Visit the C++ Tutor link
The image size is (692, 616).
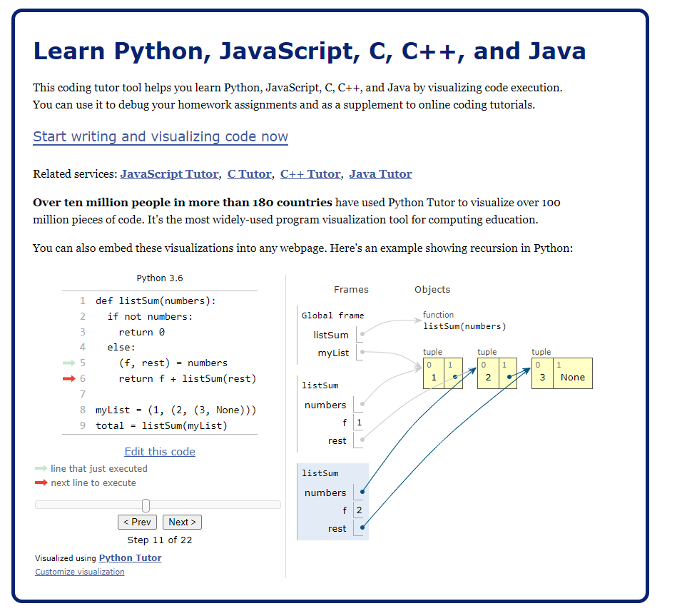point(310,174)
